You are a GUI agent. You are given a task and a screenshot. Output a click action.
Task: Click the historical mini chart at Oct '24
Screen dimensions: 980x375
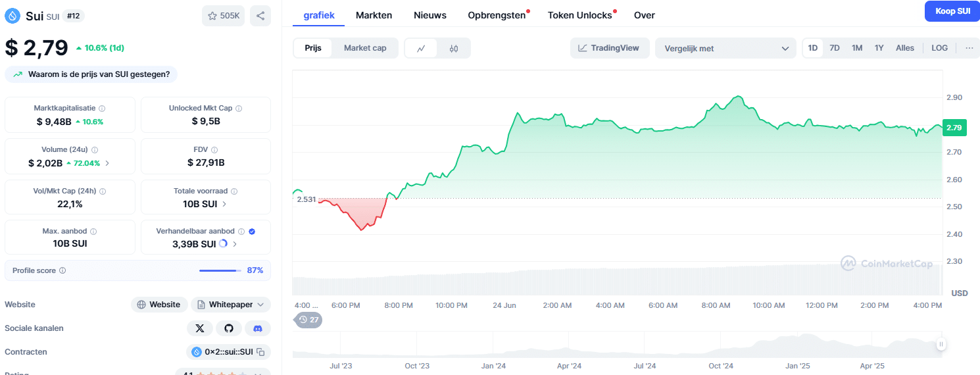tap(722, 345)
